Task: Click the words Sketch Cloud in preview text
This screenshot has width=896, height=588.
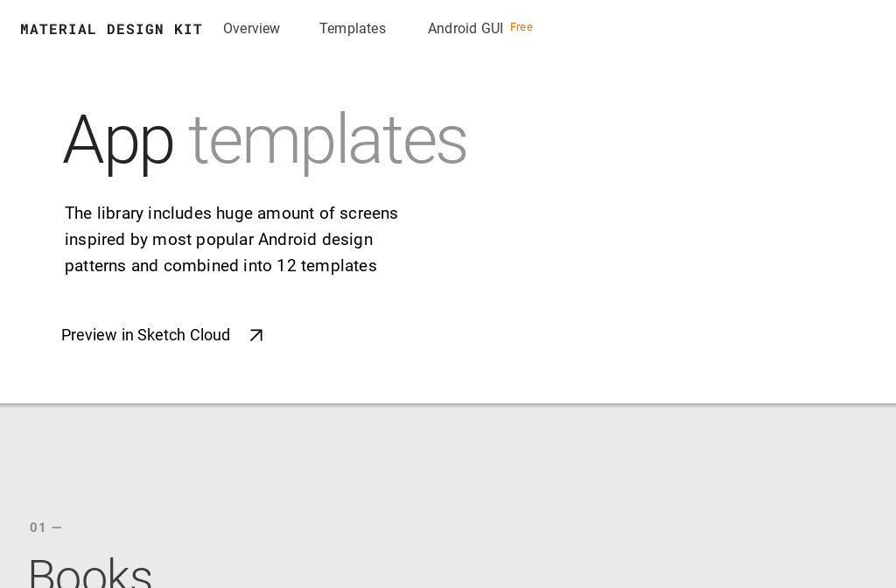Action: point(184,335)
